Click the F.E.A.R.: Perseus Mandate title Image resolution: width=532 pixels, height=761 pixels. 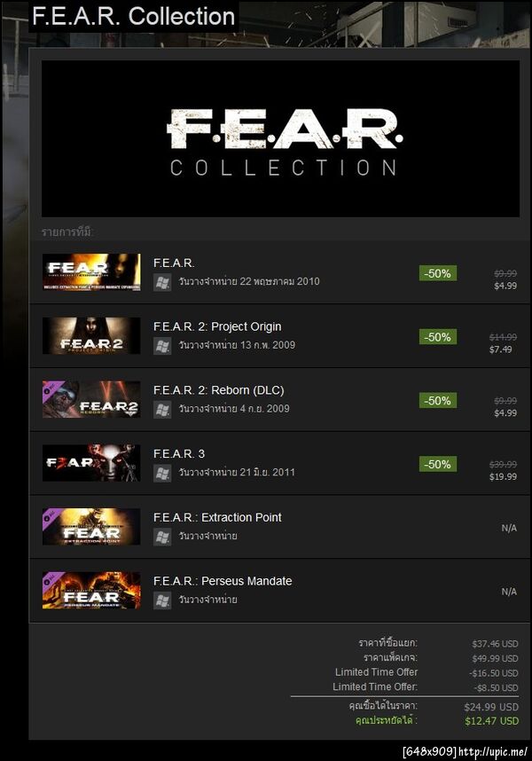pyautogui.click(x=223, y=581)
